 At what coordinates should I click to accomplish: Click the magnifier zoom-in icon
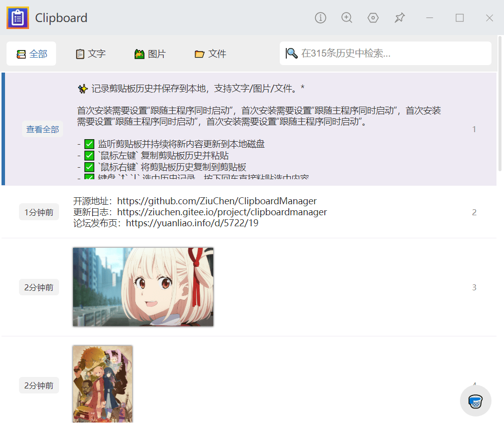click(347, 18)
